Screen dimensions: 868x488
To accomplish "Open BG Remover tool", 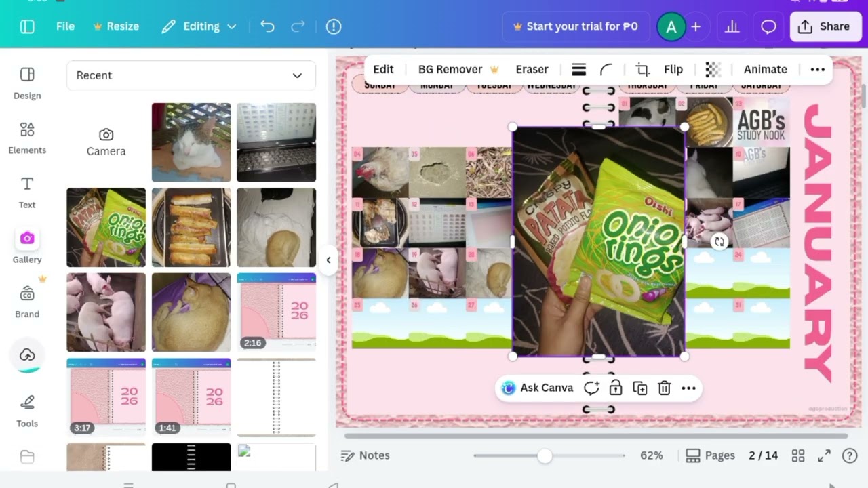I will (x=458, y=69).
